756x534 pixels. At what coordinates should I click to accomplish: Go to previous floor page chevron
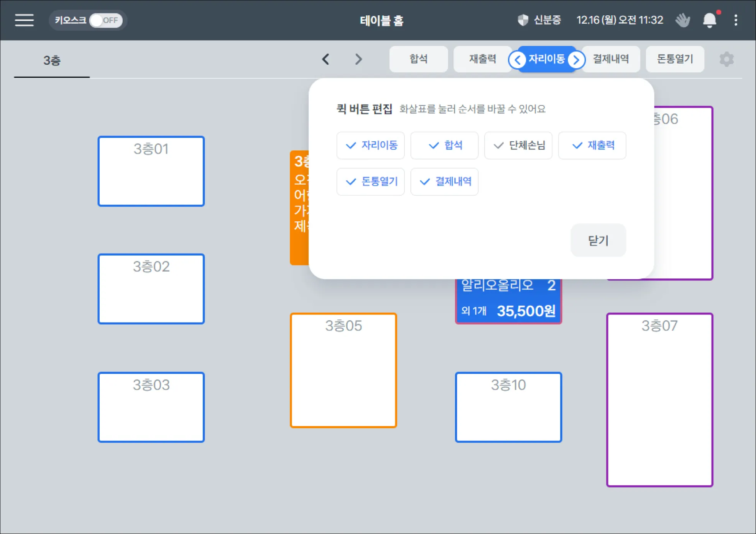tap(325, 59)
